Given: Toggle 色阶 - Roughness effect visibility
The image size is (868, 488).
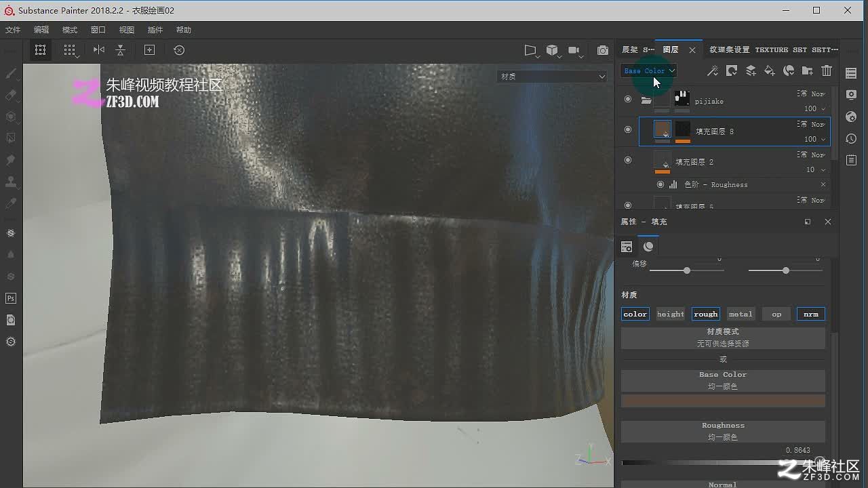Looking at the screenshot, I should pyautogui.click(x=660, y=184).
